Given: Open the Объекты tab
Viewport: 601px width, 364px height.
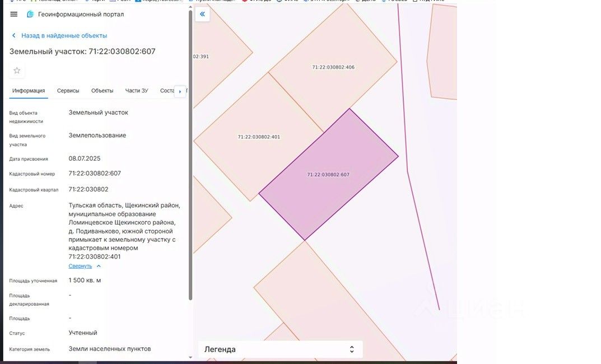Looking at the screenshot, I should tap(102, 91).
